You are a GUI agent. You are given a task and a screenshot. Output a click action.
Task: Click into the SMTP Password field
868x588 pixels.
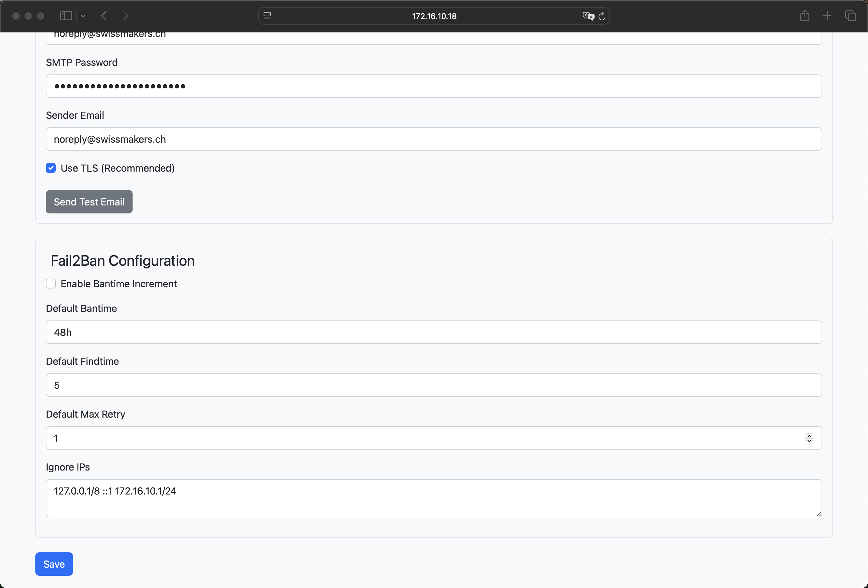tap(433, 86)
